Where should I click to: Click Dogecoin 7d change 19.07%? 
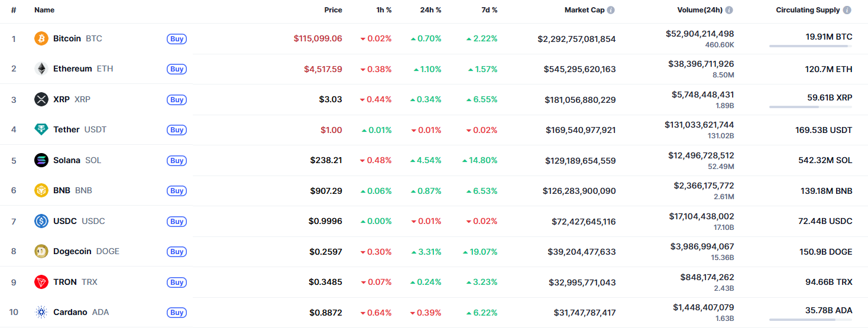480,252
